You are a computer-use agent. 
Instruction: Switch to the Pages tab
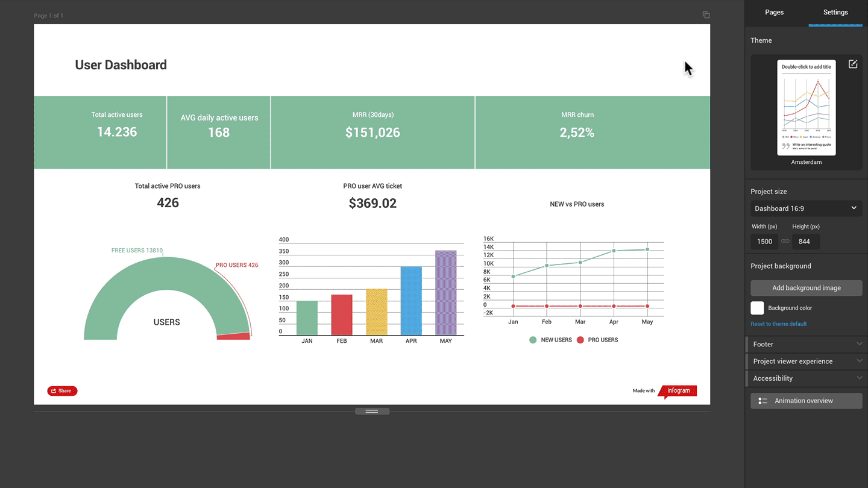775,12
